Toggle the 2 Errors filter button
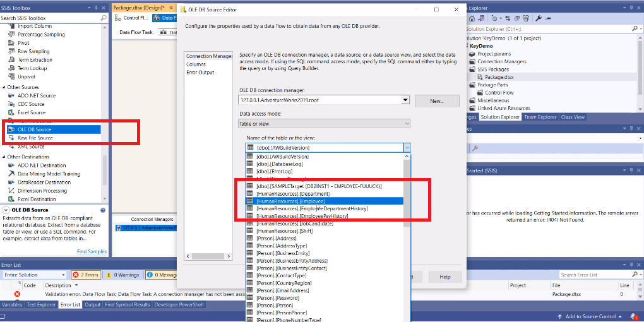 tap(85, 275)
